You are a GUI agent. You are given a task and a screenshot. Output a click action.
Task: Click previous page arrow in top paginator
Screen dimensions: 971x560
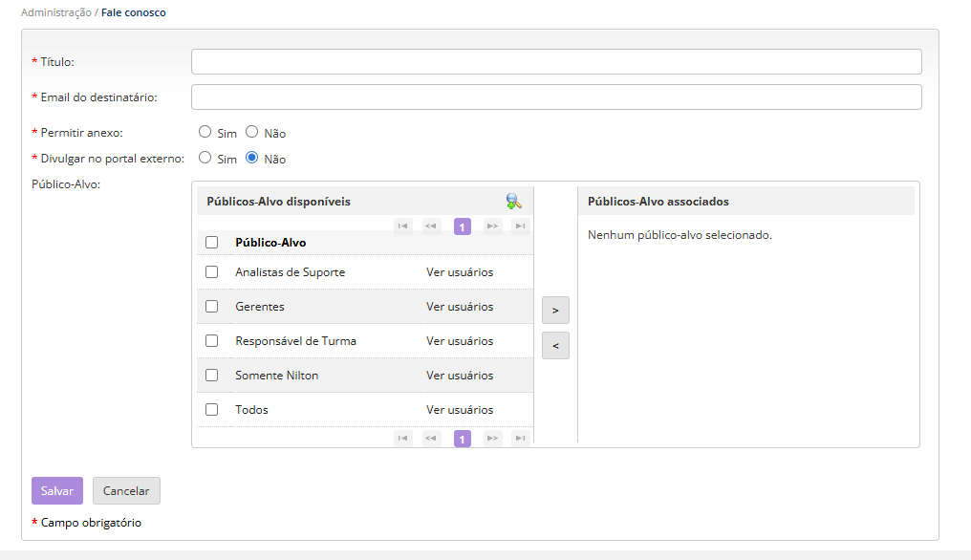tap(431, 226)
